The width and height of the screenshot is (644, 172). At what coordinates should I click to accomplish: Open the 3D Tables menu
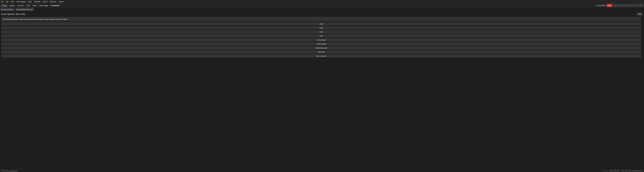[37, 2]
